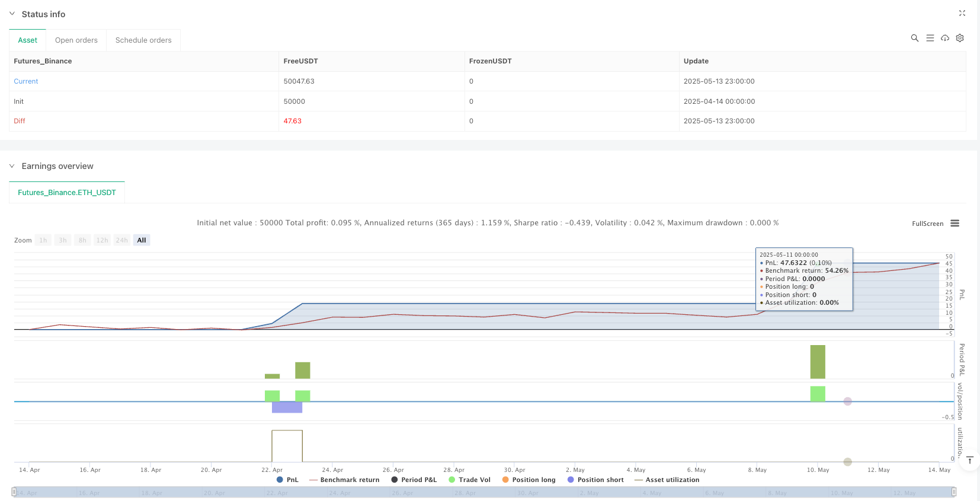Click the cloud download icon
The height and width of the screenshot is (501, 980).
[x=945, y=38]
